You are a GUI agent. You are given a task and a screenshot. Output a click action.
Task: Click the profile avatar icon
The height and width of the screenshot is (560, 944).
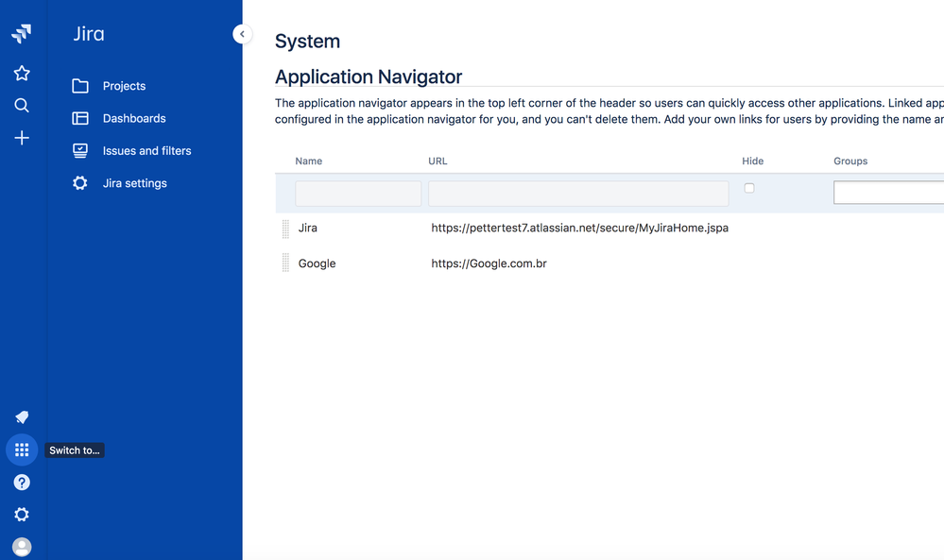21,546
